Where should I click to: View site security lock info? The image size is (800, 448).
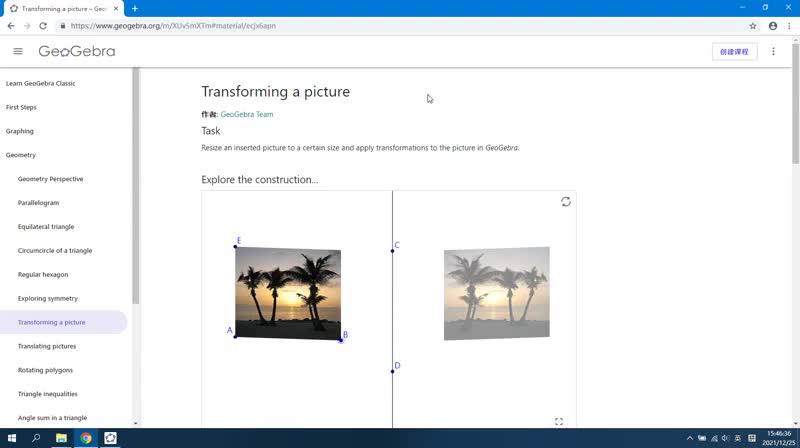(x=63, y=26)
